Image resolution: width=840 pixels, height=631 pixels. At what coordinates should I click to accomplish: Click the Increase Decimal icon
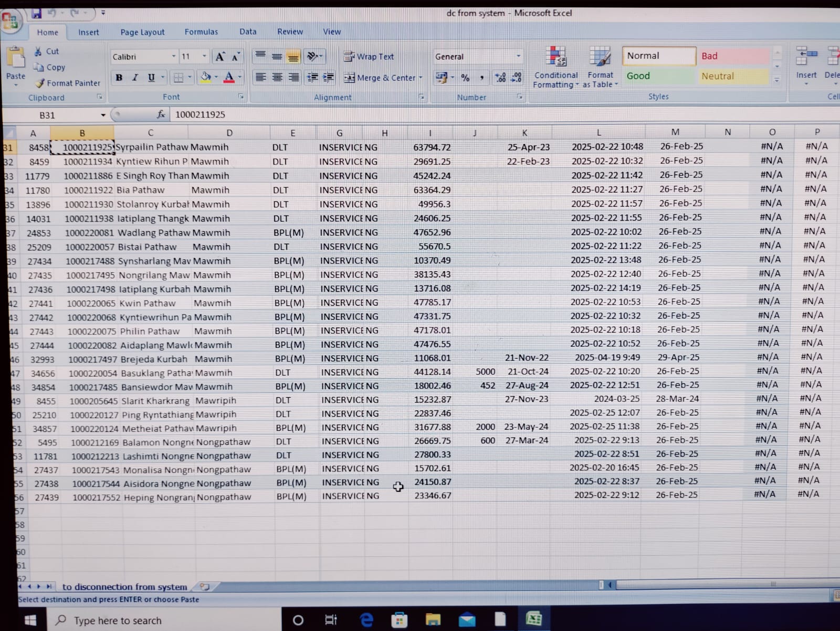pyautogui.click(x=500, y=78)
